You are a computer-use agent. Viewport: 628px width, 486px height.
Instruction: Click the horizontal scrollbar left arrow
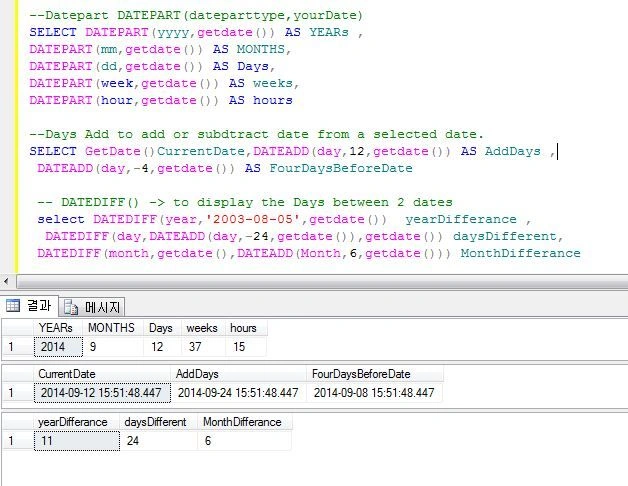point(6,281)
